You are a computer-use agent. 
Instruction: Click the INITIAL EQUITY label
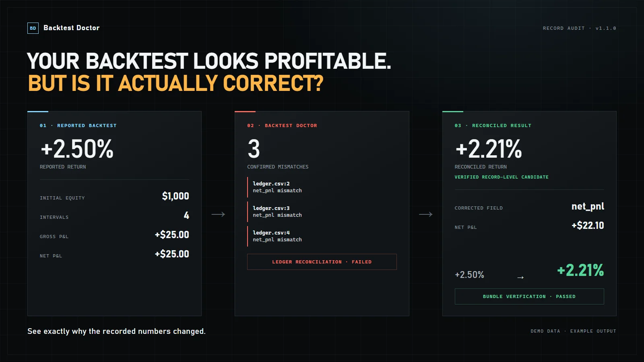click(62, 198)
